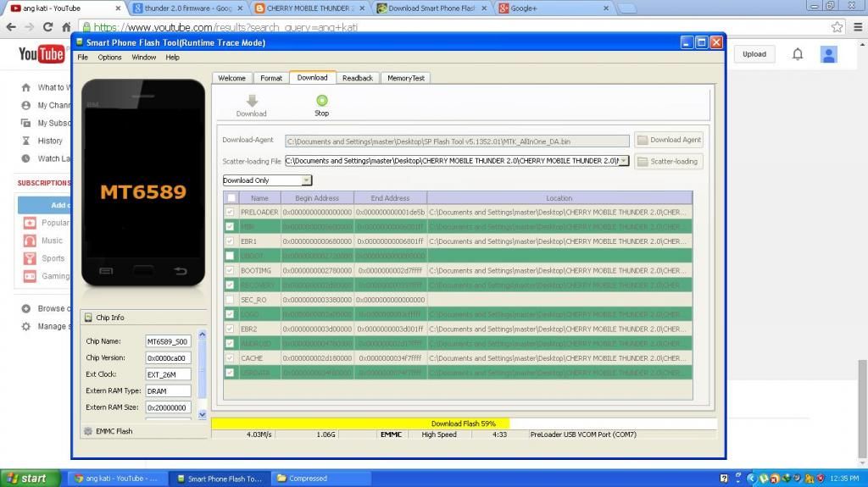The width and height of the screenshot is (868, 487).
Task: Click browser back arrow
Action: point(11,26)
